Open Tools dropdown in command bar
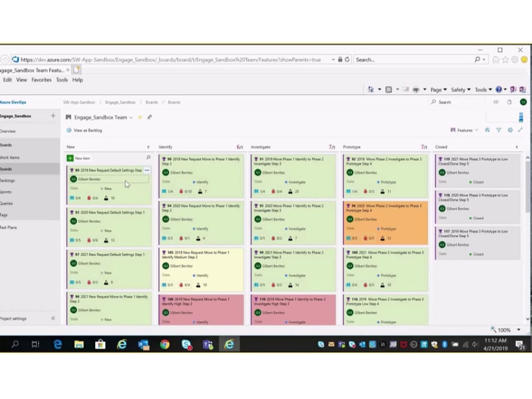 point(483,89)
